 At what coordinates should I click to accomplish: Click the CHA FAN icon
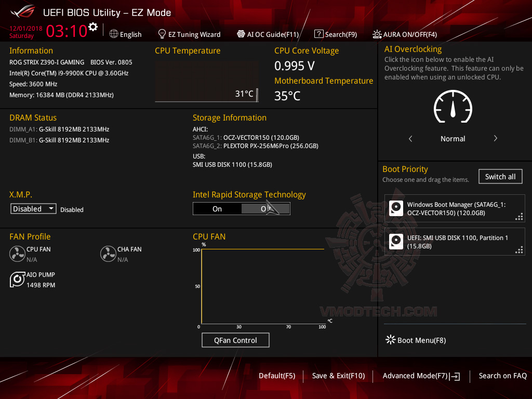pos(108,254)
